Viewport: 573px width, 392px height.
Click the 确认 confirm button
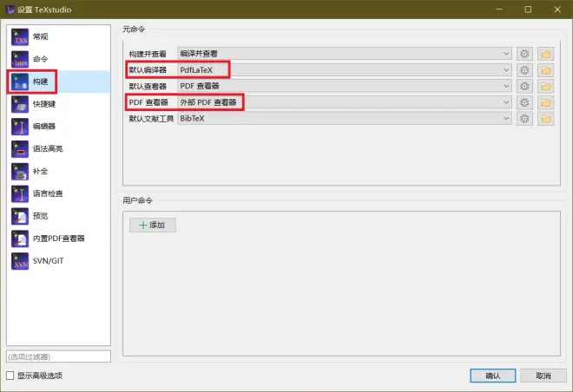(x=492, y=376)
